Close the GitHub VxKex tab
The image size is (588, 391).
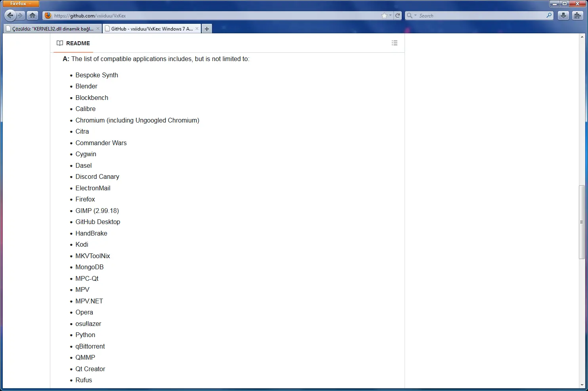tap(197, 29)
